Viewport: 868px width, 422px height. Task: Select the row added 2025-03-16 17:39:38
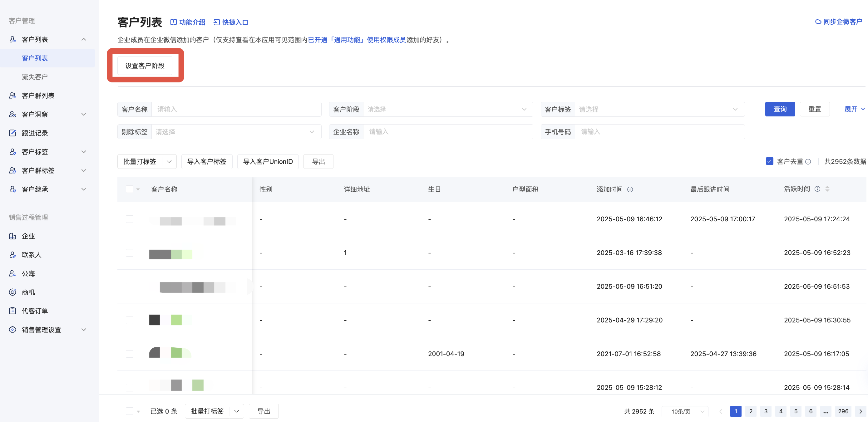[129, 253]
